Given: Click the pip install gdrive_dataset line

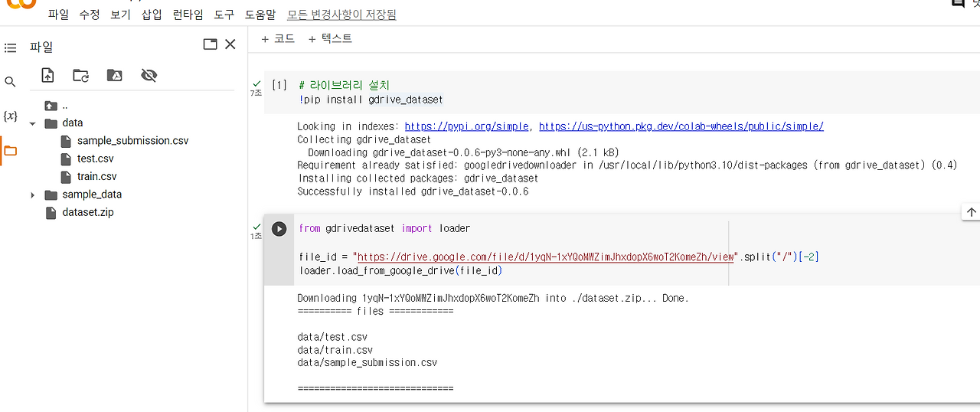Looking at the screenshot, I should click(x=371, y=100).
